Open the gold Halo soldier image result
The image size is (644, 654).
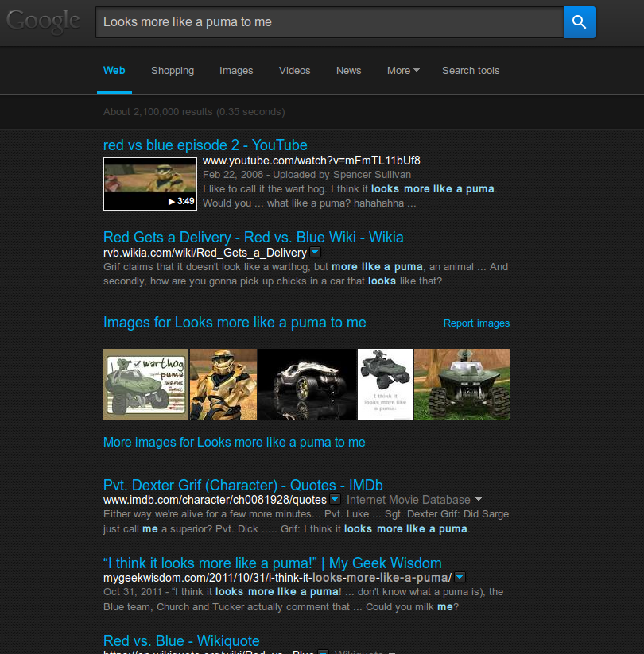[x=223, y=385]
